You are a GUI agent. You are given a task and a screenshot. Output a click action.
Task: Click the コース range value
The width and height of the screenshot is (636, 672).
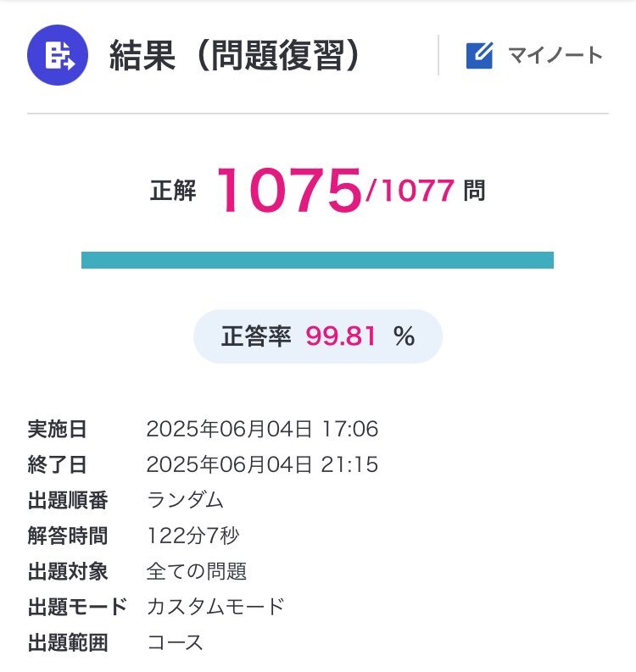click(175, 643)
